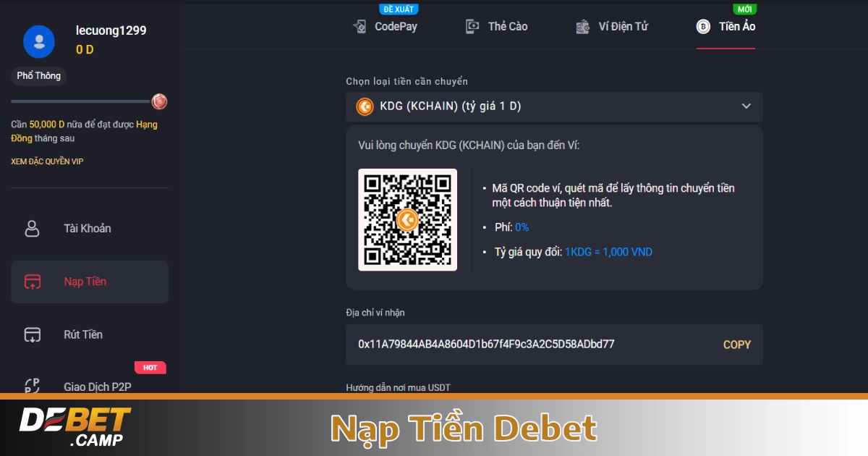Image resolution: width=868 pixels, height=456 pixels.
Task: Switch to the Thẻ Cào tab
Action: 497,27
